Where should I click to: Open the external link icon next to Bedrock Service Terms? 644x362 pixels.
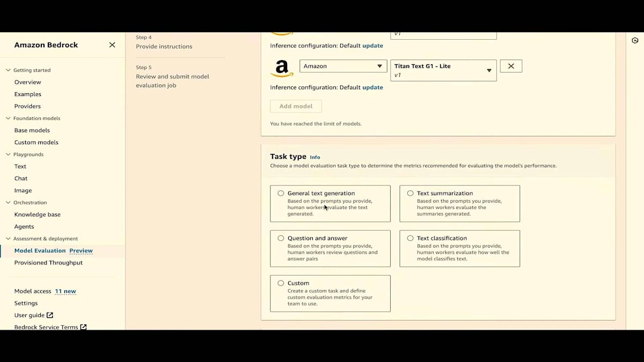(x=83, y=327)
